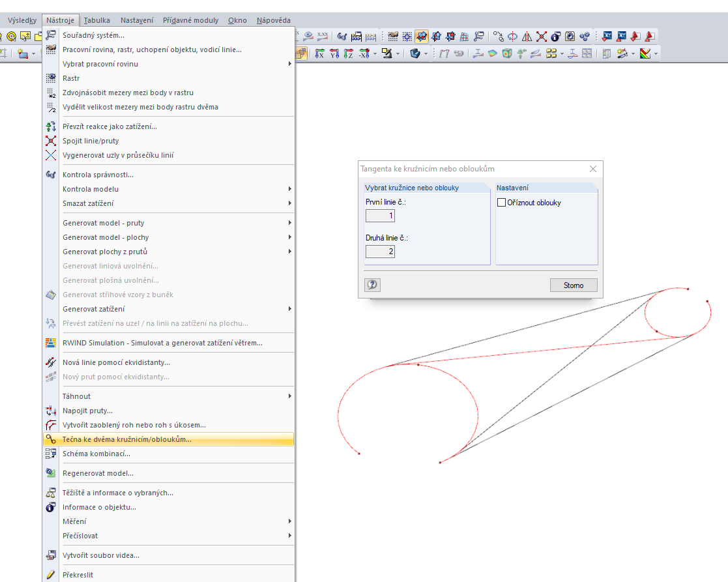
Task: Click x.xx numbering toolbar icon
Action: (x=322, y=36)
